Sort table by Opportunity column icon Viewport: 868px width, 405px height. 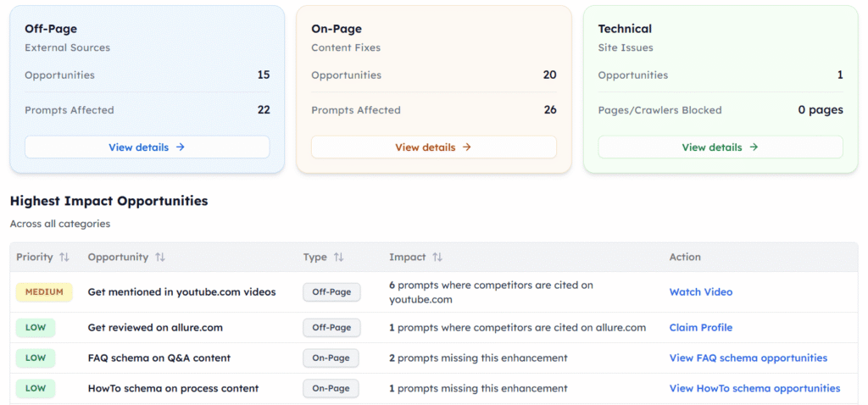pos(160,258)
